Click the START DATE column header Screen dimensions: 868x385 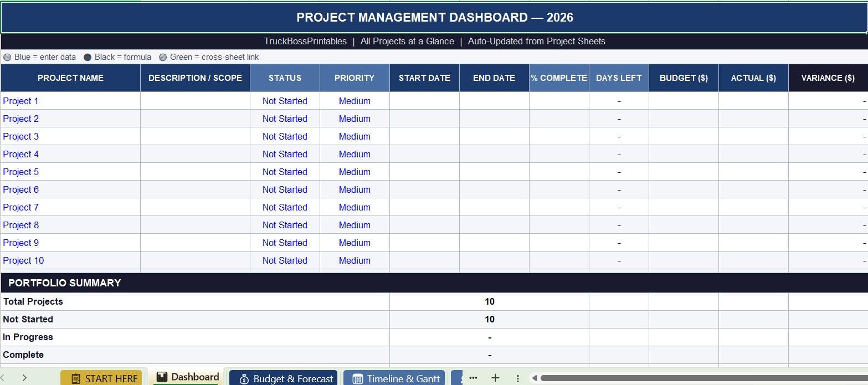tap(424, 78)
